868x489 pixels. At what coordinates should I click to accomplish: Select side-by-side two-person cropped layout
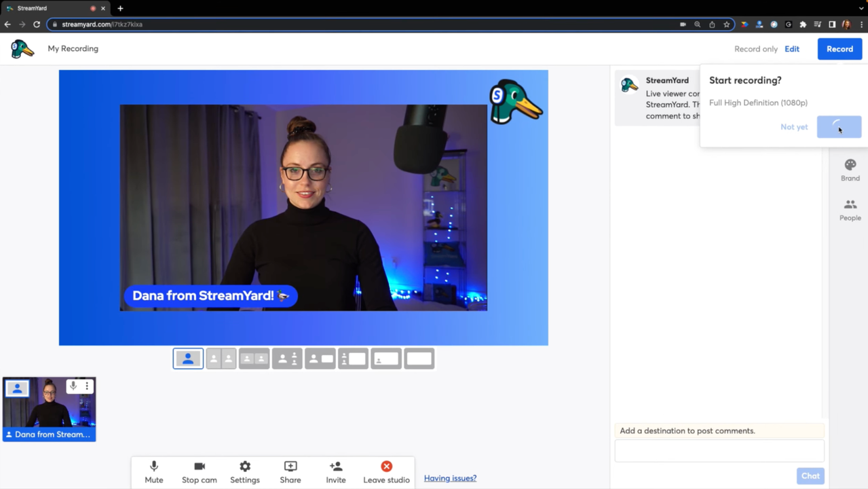click(x=221, y=359)
